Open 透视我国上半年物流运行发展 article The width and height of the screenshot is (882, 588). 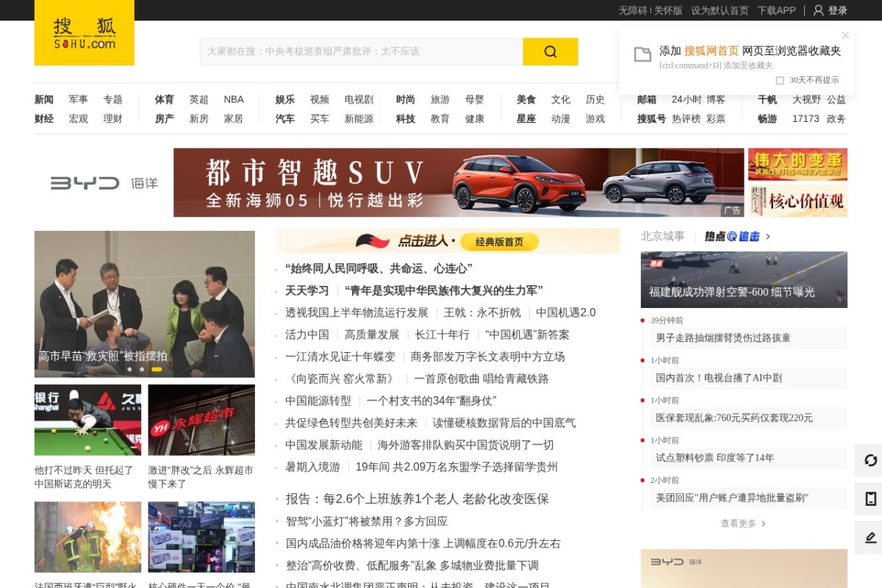(356, 312)
